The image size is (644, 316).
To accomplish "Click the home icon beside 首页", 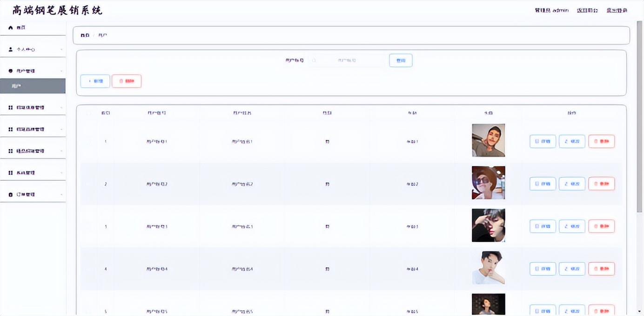I will click(x=11, y=28).
